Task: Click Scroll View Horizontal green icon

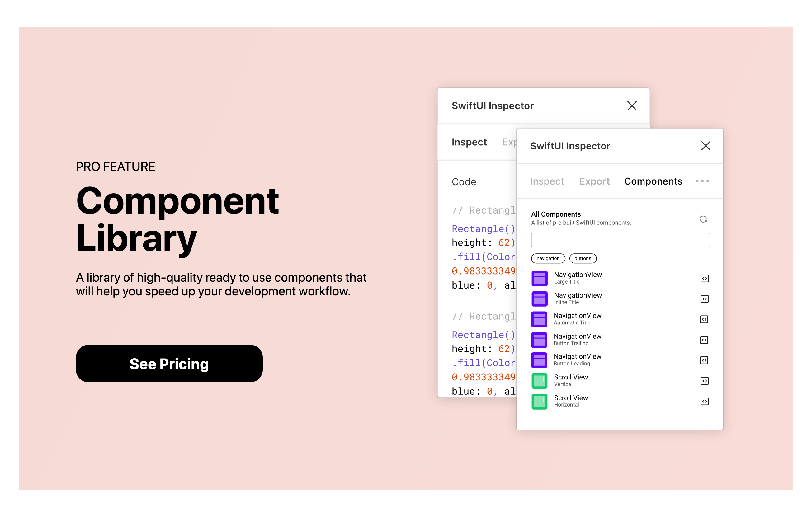Action: pyautogui.click(x=539, y=402)
